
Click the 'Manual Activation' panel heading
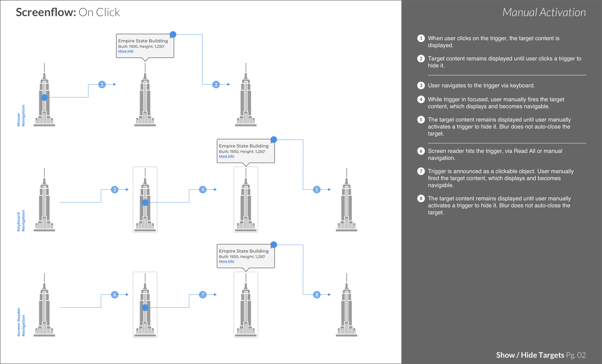[544, 12]
